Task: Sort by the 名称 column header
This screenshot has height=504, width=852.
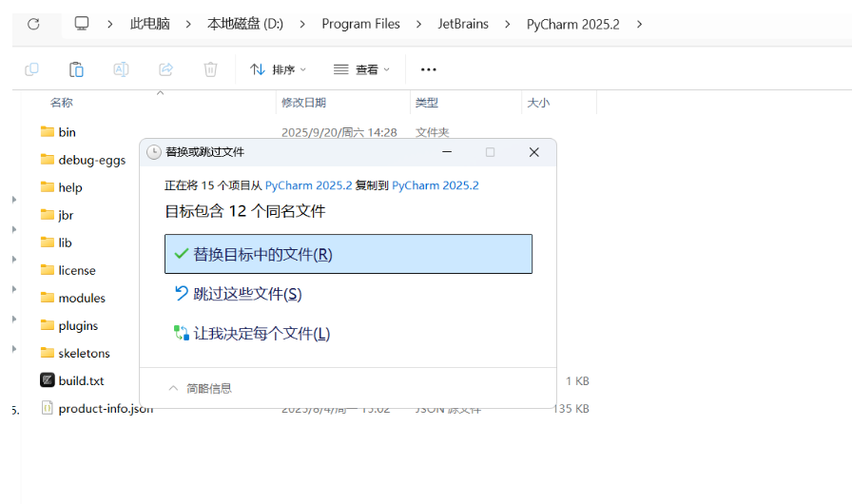Action: (x=62, y=103)
